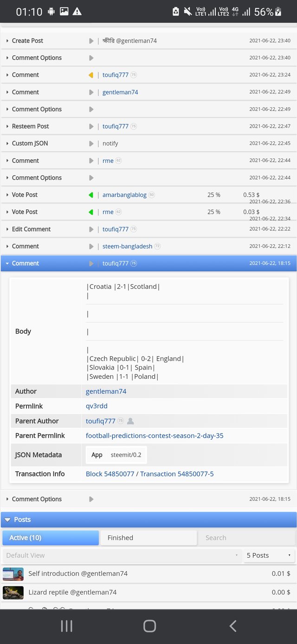Click green vote arrow beside rme vote
The width and height of the screenshot is (297, 644).
(91, 212)
